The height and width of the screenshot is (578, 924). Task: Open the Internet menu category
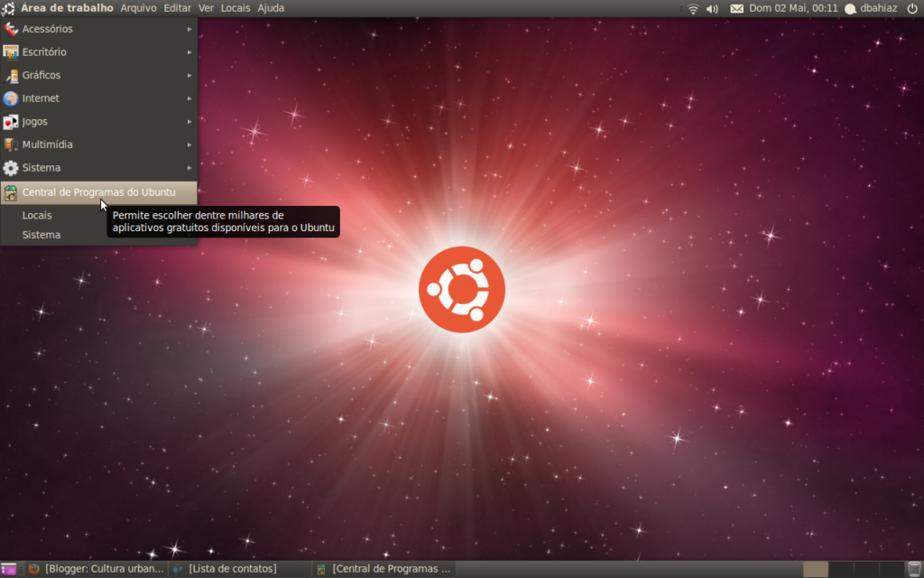click(x=99, y=98)
